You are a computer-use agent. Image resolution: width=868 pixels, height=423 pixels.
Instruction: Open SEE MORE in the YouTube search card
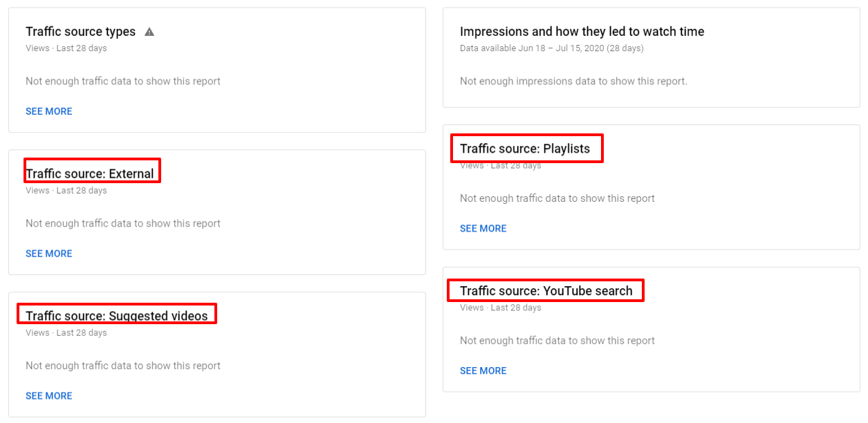point(483,371)
